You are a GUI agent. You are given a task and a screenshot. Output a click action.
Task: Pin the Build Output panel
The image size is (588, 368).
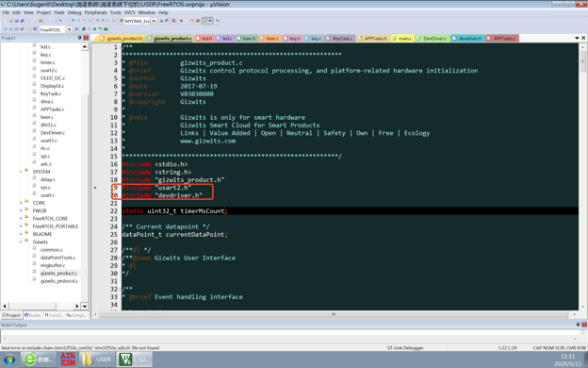point(578,325)
